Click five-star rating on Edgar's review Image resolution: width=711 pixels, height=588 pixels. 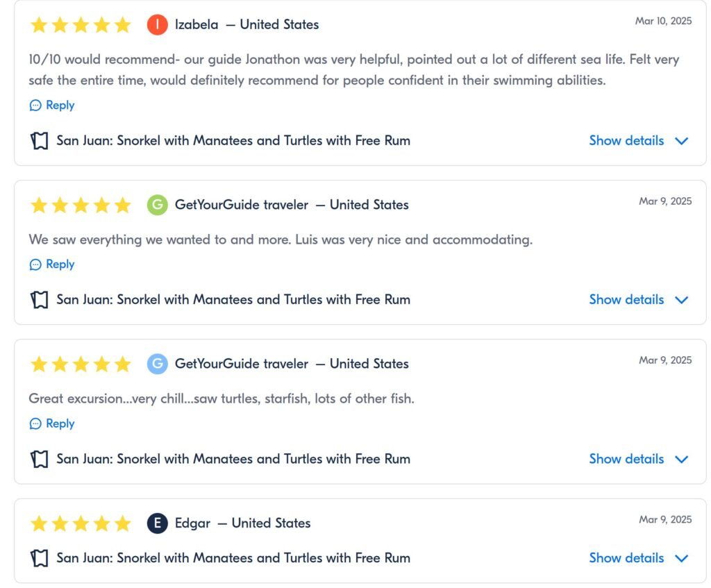click(81, 523)
